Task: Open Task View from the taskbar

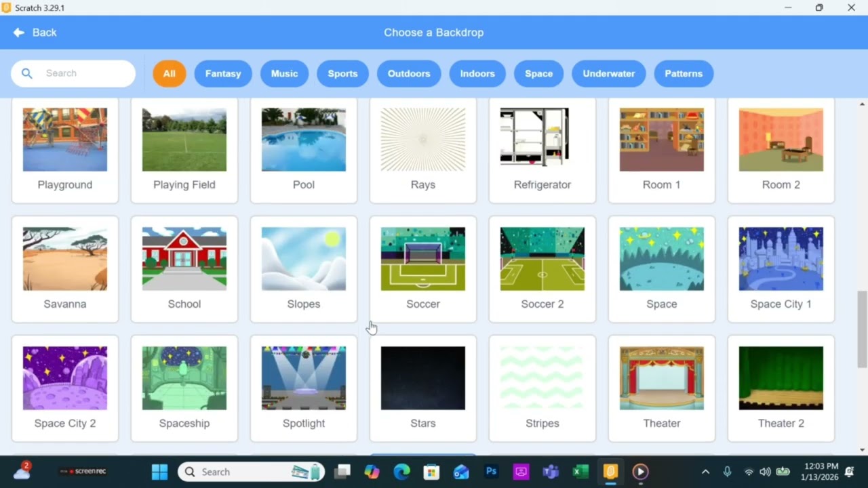Action: (342, 472)
